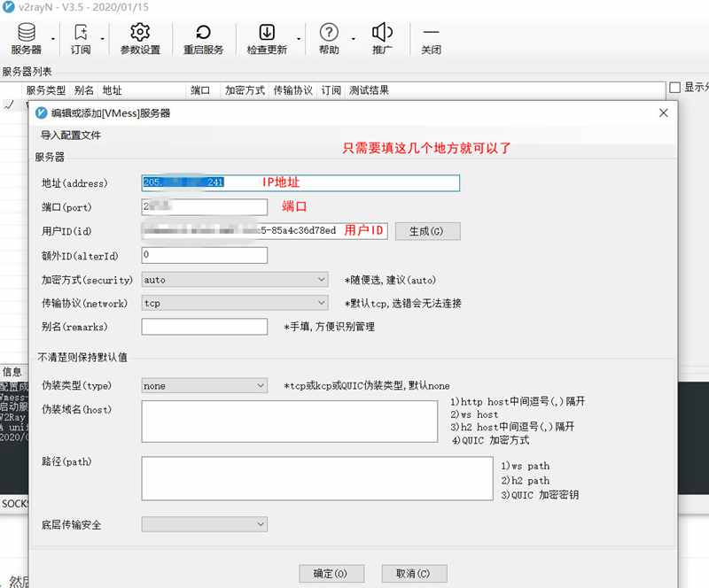Image resolution: width=709 pixels, height=588 pixels.
Task: Open the 传输协议(network) tcp dropdown
Action: 235,303
